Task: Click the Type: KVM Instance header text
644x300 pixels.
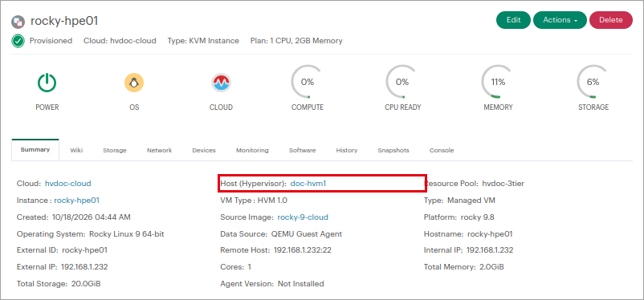Action: coord(203,41)
